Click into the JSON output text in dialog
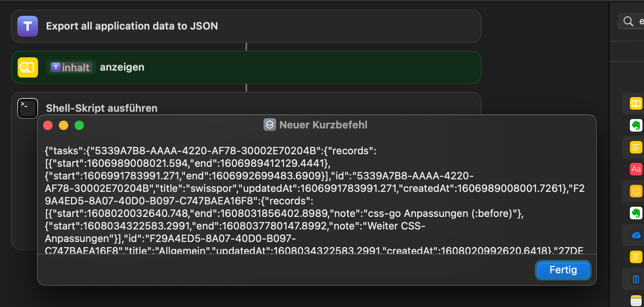644x307 pixels. [x=316, y=200]
